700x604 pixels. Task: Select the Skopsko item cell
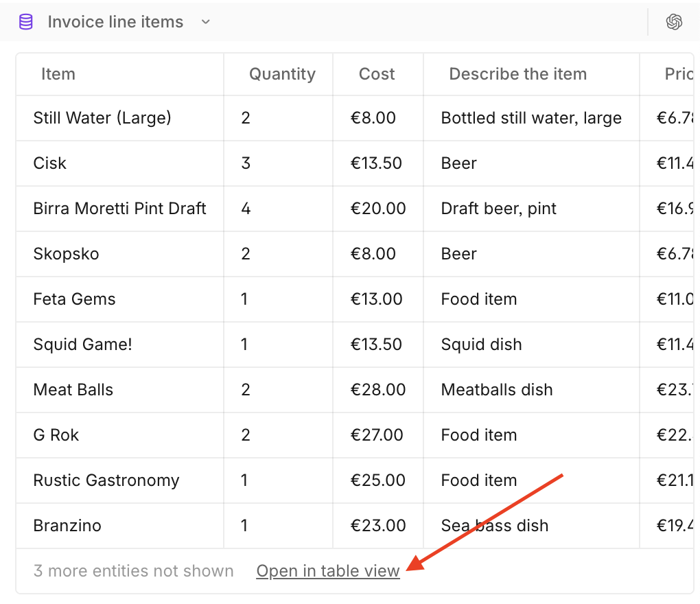tap(66, 254)
